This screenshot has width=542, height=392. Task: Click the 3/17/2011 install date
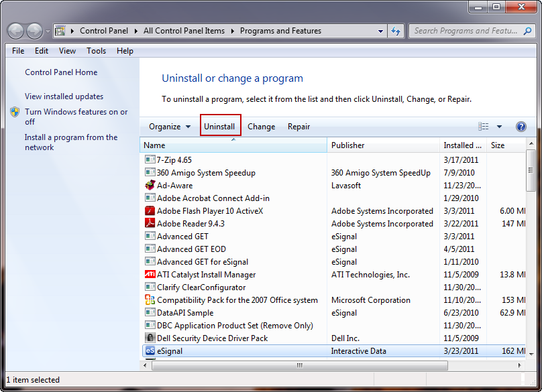click(x=461, y=160)
